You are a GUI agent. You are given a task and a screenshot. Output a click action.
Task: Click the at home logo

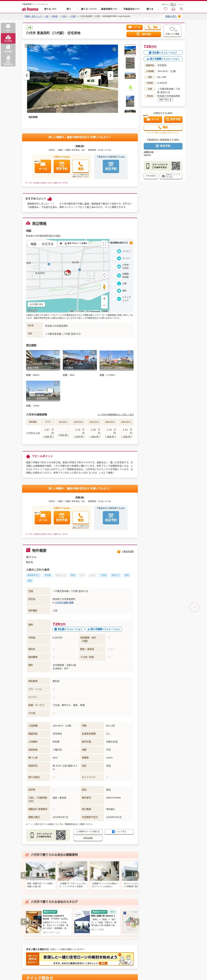[x=30, y=9]
